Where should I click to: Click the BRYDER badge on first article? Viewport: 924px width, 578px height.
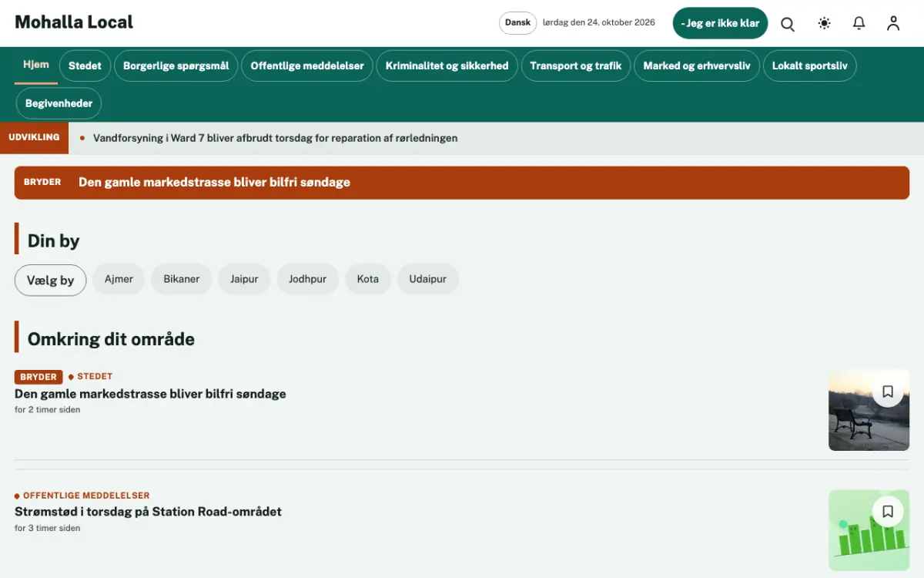(38, 377)
